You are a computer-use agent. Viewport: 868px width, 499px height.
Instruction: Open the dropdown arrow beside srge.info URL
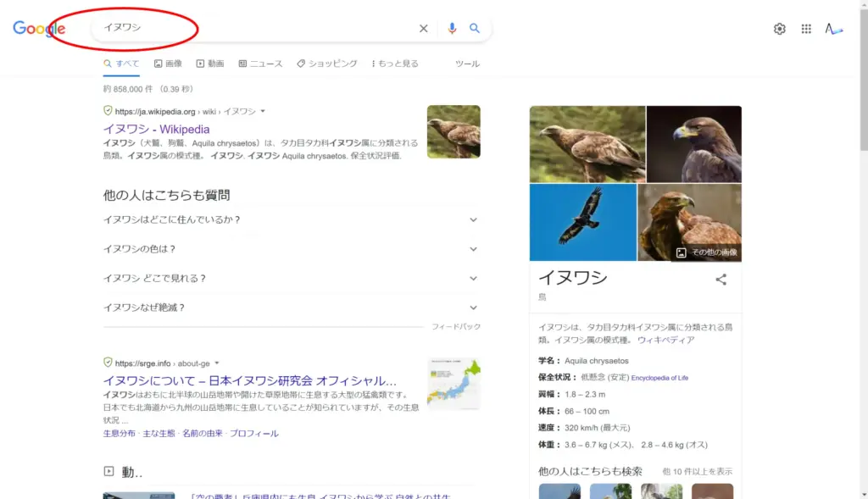(217, 363)
